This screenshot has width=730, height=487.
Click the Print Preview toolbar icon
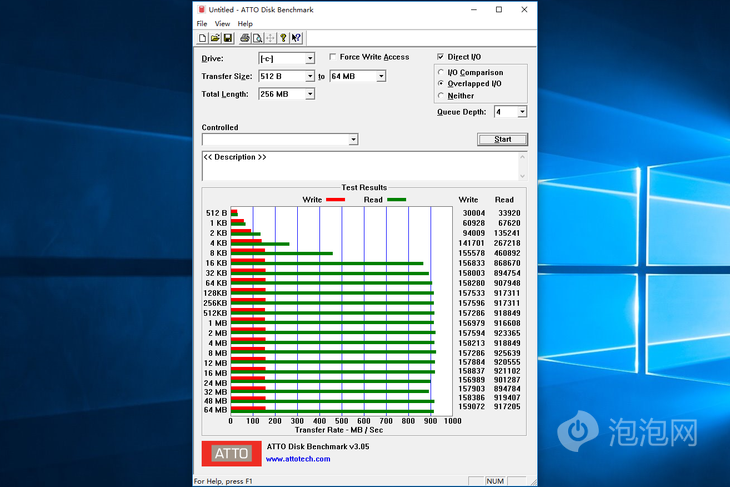click(x=257, y=38)
